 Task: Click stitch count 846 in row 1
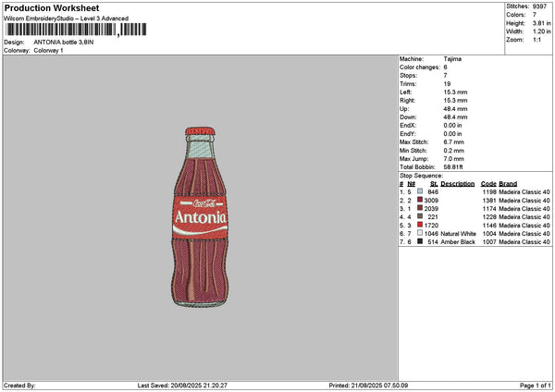[x=433, y=192]
